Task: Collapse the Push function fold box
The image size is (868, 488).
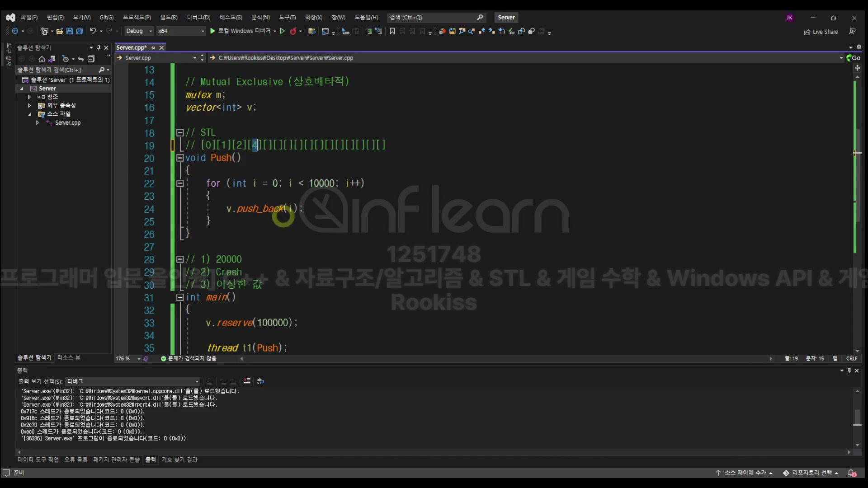Action: [x=180, y=158]
